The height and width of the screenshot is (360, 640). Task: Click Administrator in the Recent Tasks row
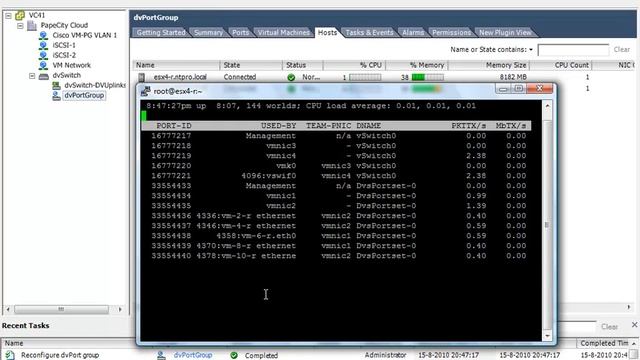[385, 355]
